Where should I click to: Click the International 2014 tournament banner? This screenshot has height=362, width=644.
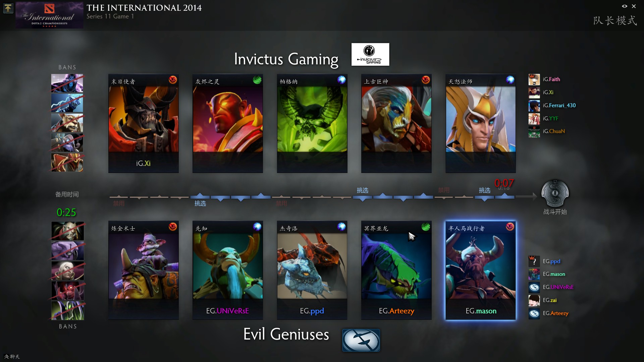49,15
